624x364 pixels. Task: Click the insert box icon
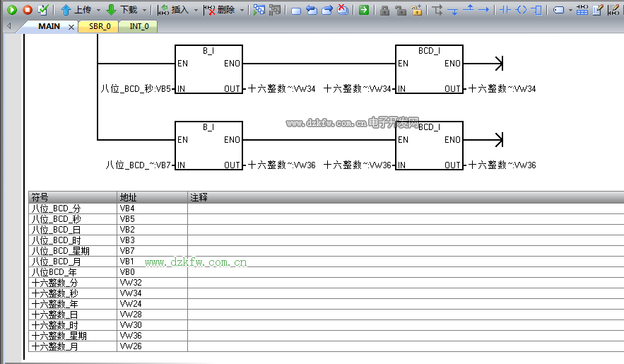coord(537,10)
